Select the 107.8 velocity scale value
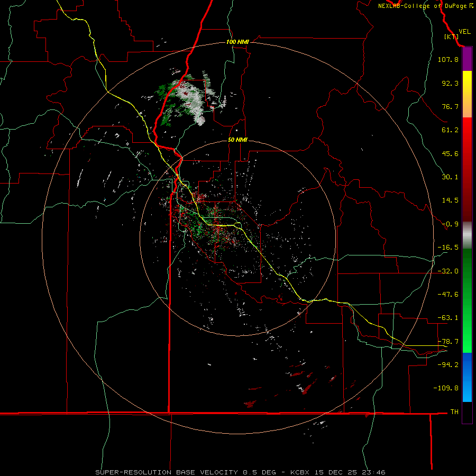The width and height of the screenshot is (476, 476). (448, 59)
